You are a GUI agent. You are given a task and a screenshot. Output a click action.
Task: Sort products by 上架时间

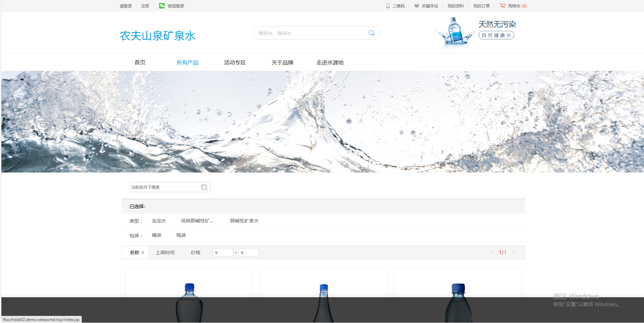pyautogui.click(x=165, y=253)
